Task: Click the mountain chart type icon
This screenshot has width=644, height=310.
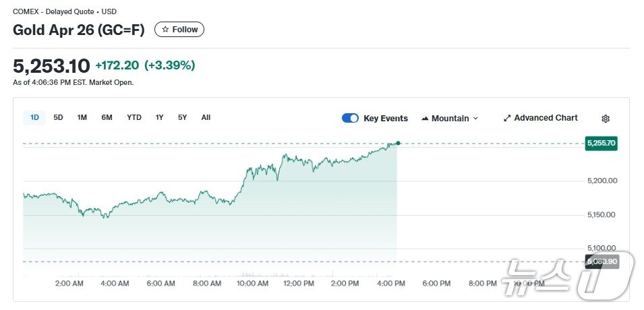Action: (x=425, y=119)
